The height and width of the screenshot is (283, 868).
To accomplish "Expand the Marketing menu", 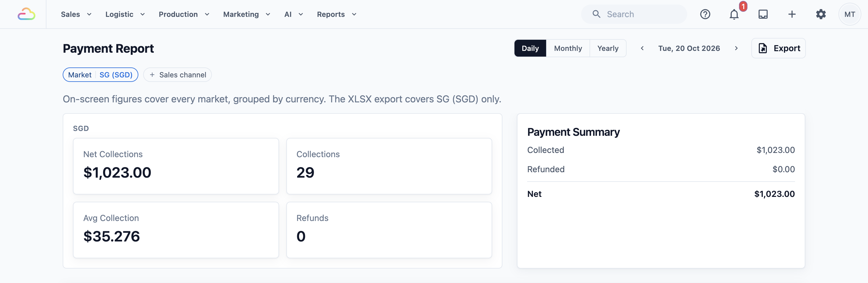I will (247, 14).
